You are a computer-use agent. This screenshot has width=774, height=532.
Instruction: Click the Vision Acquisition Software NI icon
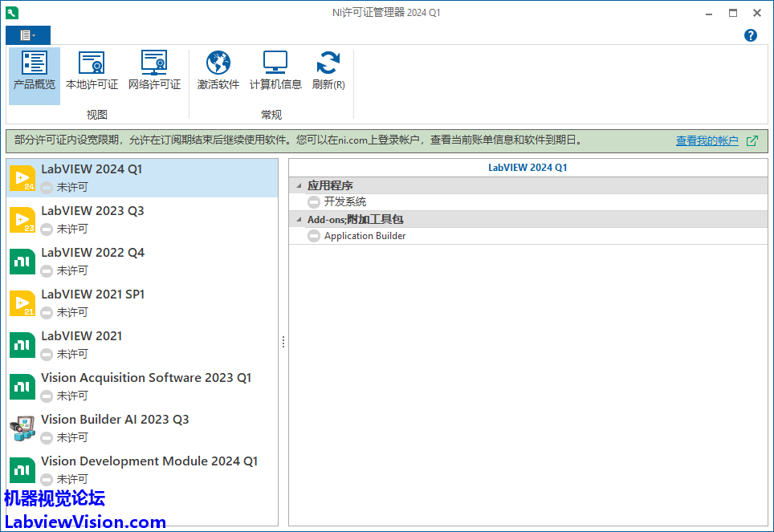tap(22, 387)
